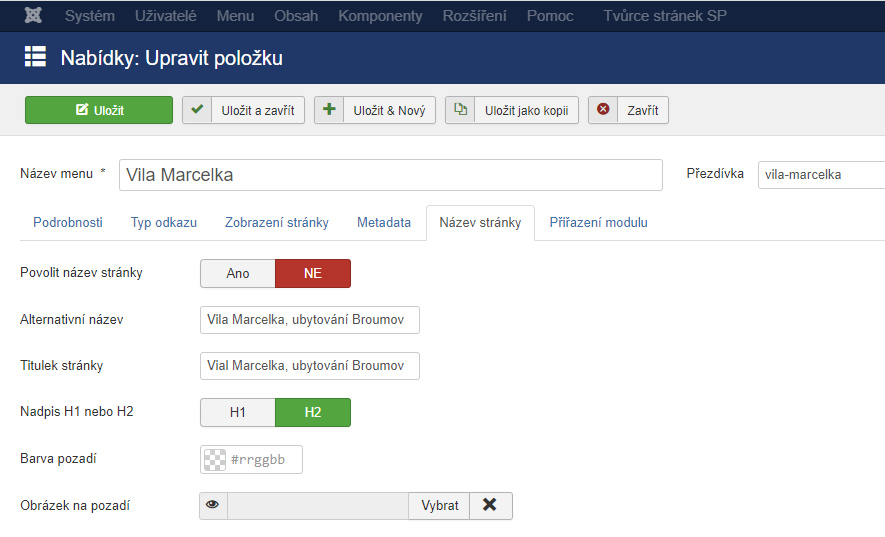The height and width of the screenshot is (537, 885).
Task: Click the Joomla logo icon
Action: click(33, 16)
